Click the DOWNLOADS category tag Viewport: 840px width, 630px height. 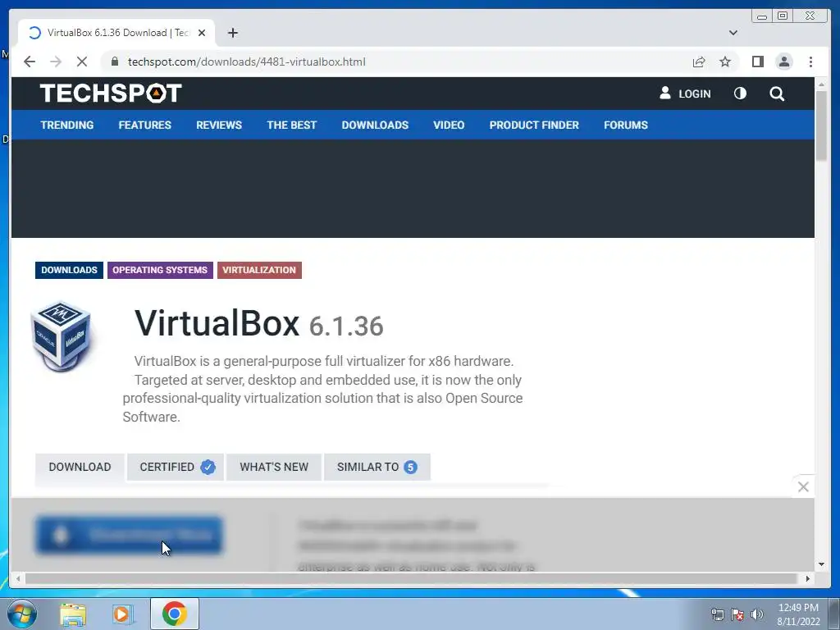click(x=69, y=270)
